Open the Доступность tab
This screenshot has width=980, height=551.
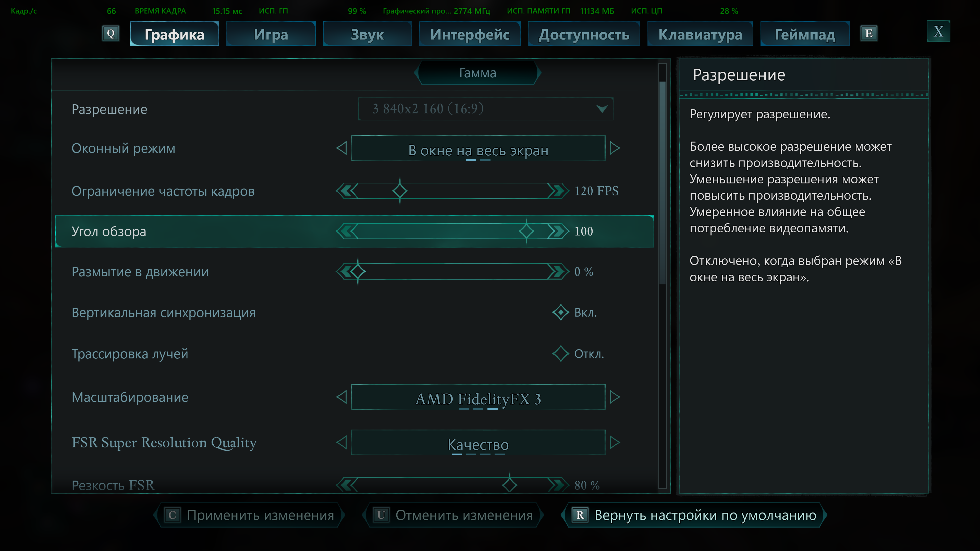(584, 34)
